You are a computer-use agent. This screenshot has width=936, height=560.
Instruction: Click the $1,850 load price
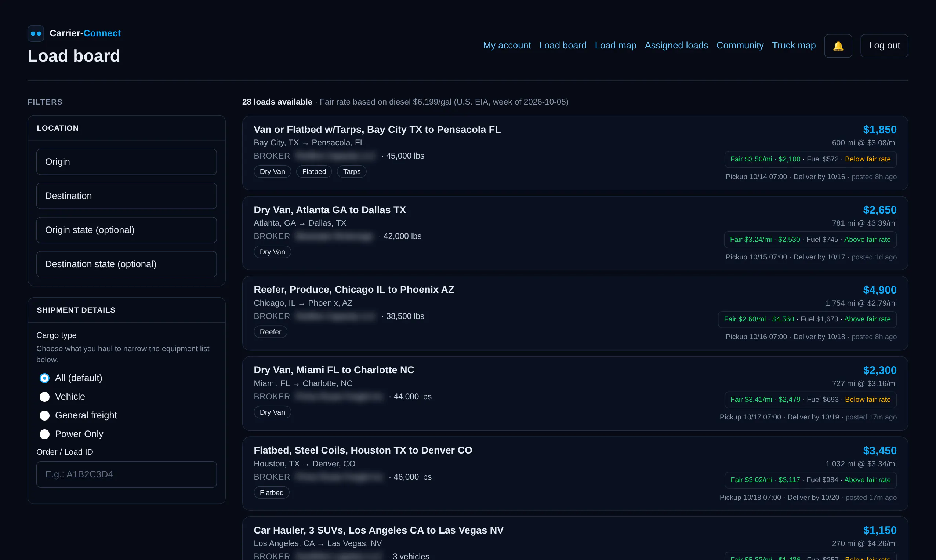click(x=880, y=130)
